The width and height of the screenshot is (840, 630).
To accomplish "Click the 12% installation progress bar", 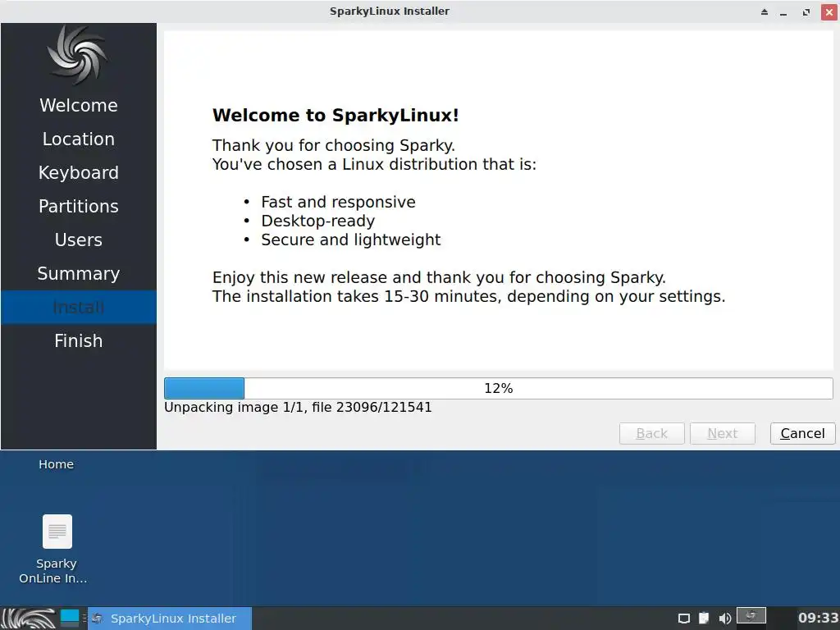I will pos(498,388).
